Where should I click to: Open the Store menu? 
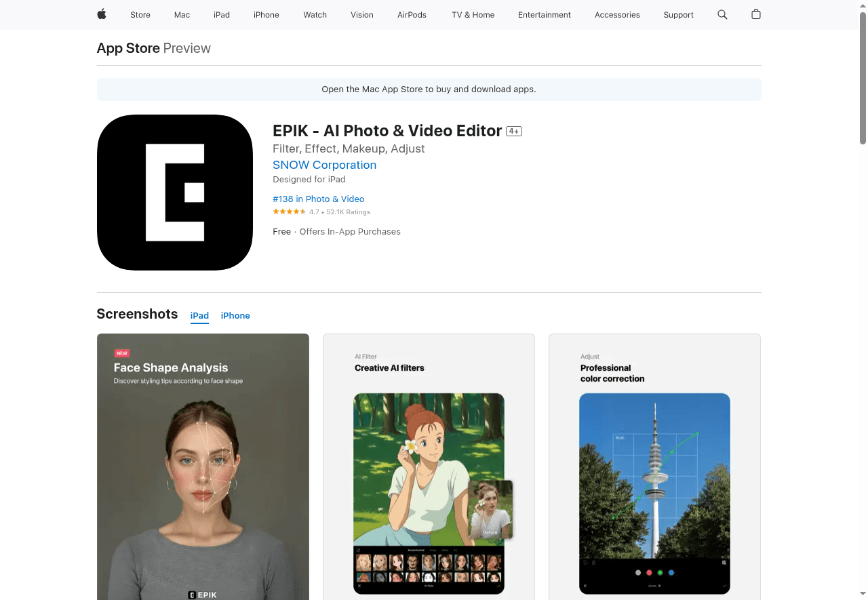point(140,15)
